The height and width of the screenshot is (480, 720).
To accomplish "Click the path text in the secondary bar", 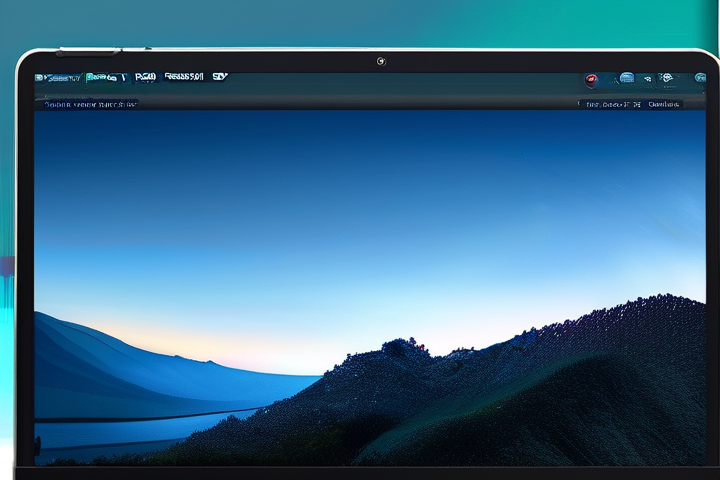I will [90, 104].
